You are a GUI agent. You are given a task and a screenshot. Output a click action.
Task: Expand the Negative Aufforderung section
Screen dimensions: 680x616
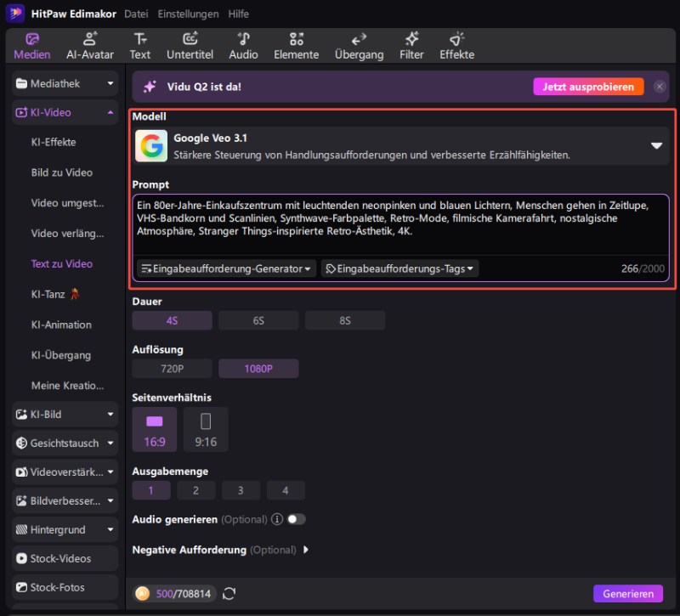click(306, 550)
